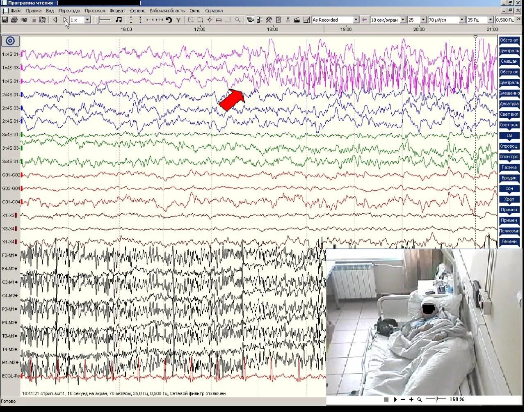
Task: Click the Print icon in toolbar
Action: [14, 20]
